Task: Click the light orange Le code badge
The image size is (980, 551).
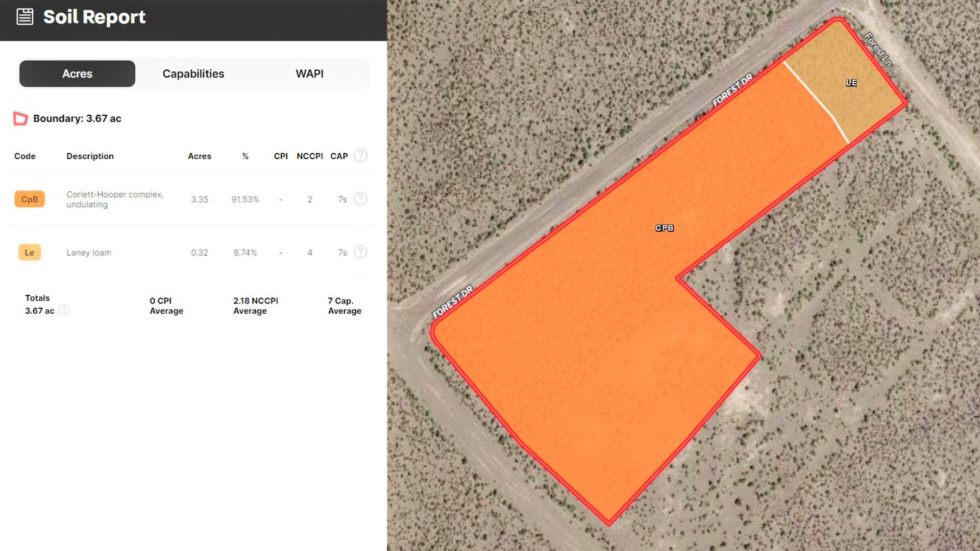Action: pos(30,252)
